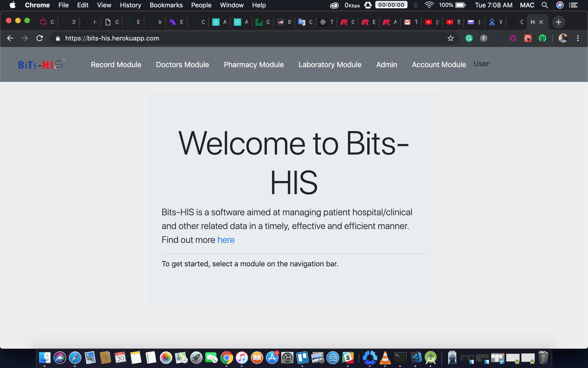
Task: Launch Finder from the Dock
Action: pyautogui.click(x=45, y=358)
